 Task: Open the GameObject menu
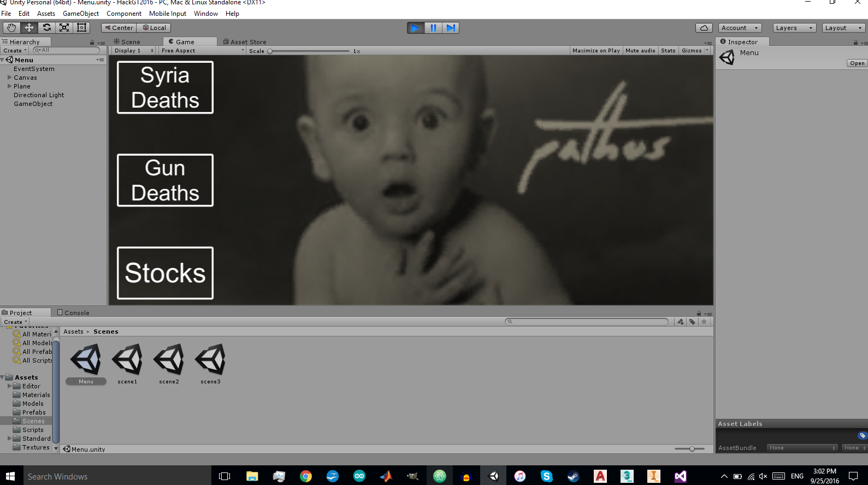[81, 14]
